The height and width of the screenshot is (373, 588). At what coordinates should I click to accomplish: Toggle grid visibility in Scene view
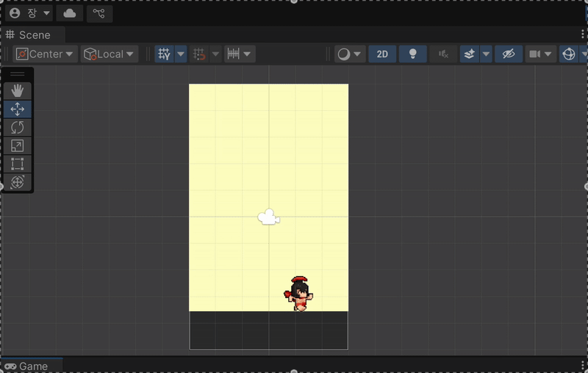[x=164, y=54]
